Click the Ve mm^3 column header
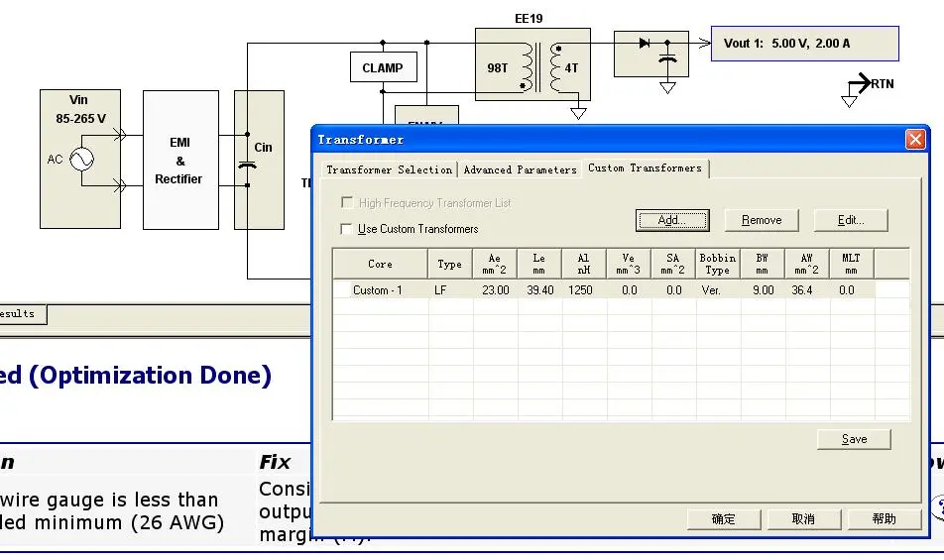The height and width of the screenshot is (560, 944). [x=628, y=264]
